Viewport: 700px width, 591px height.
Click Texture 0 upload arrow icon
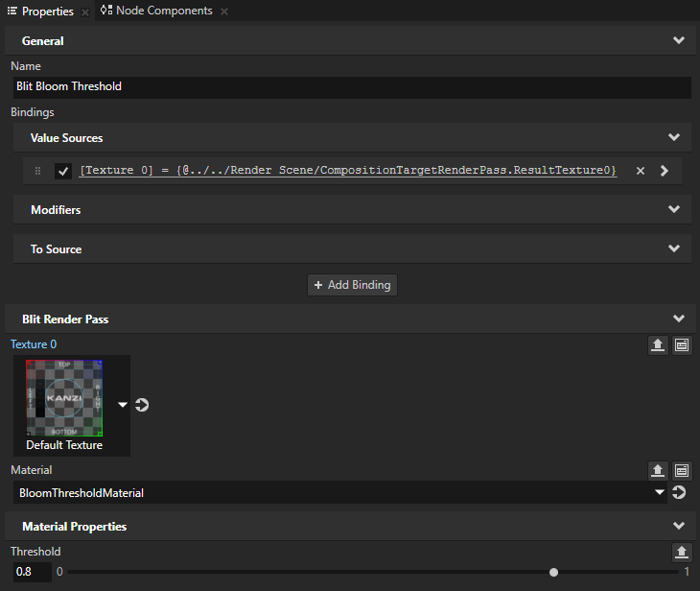tap(658, 345)
